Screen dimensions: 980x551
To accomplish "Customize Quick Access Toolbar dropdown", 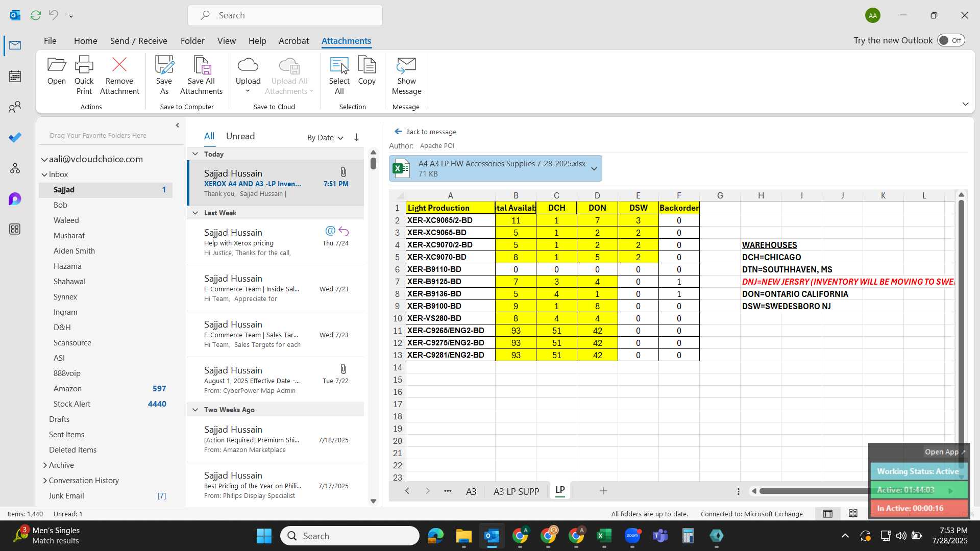I will click(x=71, y=16).
